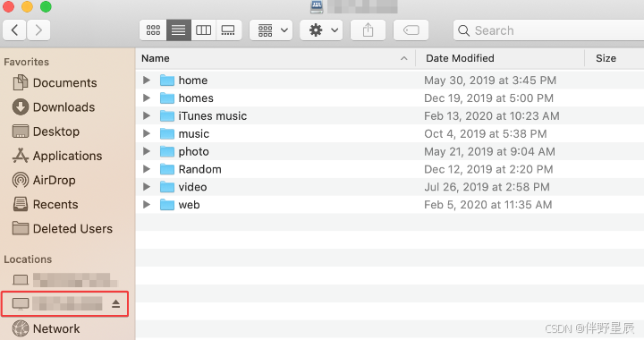The height and width of the screenshot is (340, 644).
Task: Click date 'May 21, 2019 at 9:04 AM'
Action: (489, 151)
